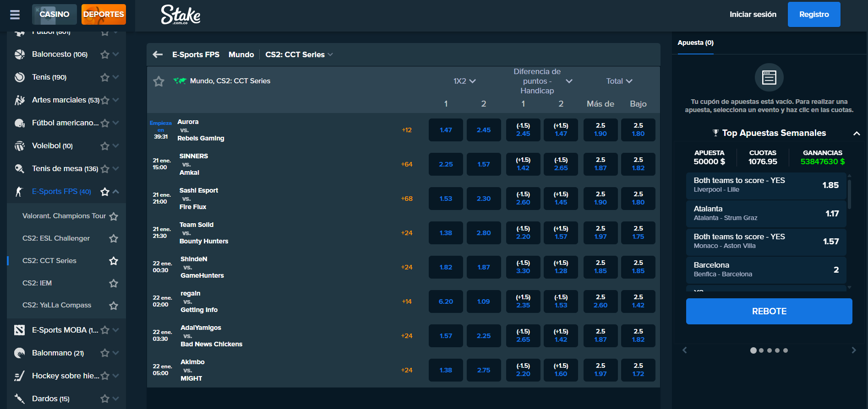This screenshot has height=409, width=868.
Task: Bet on Aurora to win at 1.47
Action: (446, 130)
